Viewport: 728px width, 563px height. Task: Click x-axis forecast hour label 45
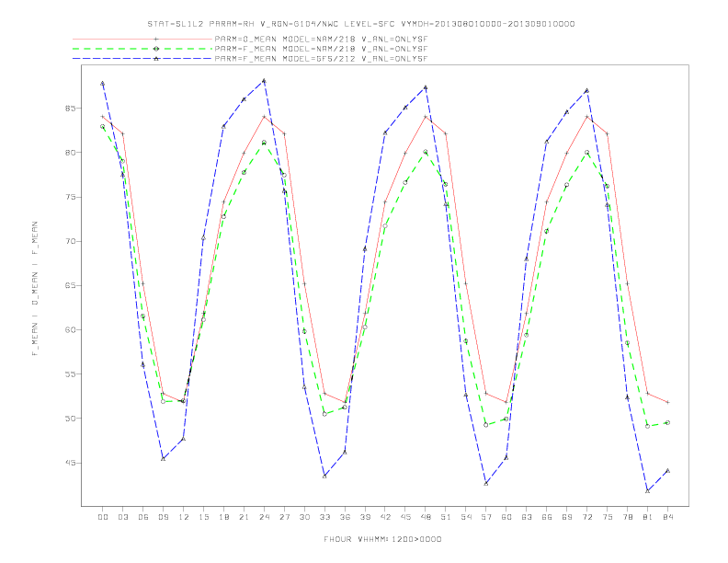(x=405, y=517)
